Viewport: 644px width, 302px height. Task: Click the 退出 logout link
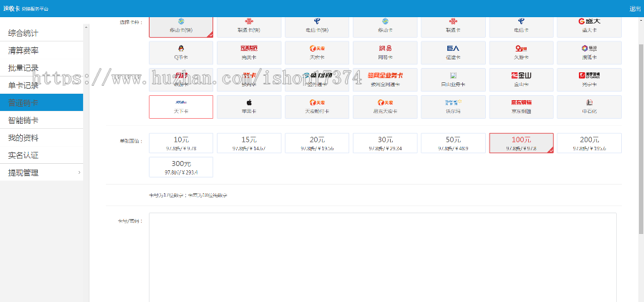tap(634, 9)
